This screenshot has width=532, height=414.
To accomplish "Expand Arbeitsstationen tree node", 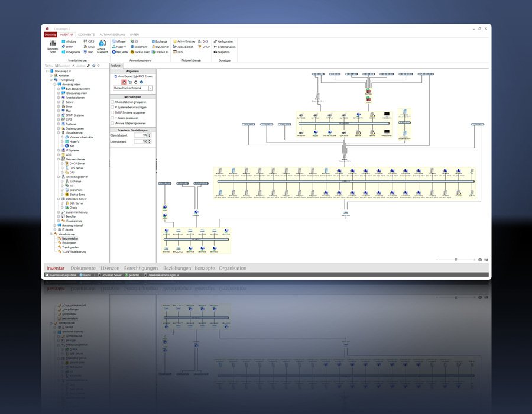I will click(x=59, y=98).
